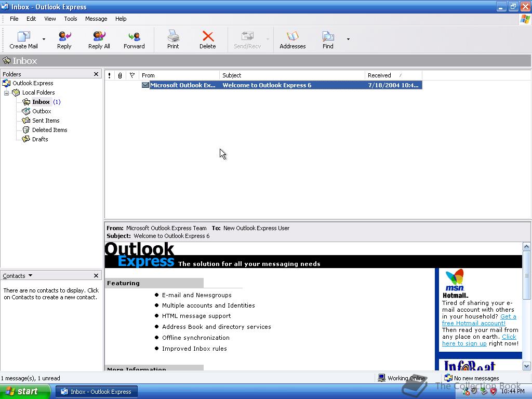The width and height of the screenshot is (532, 399).
Task: Open the Create Mail stationery dropdown arrow
Action: coord(44,39)
